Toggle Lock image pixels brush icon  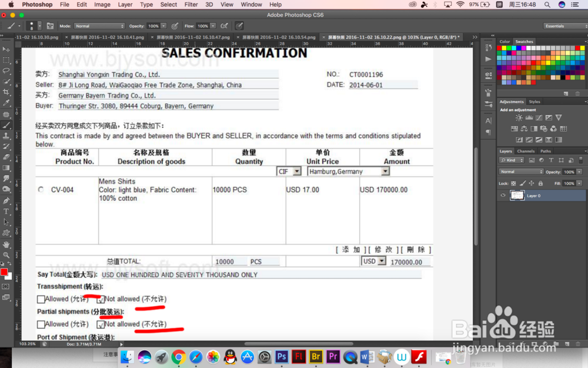point(522,183)
